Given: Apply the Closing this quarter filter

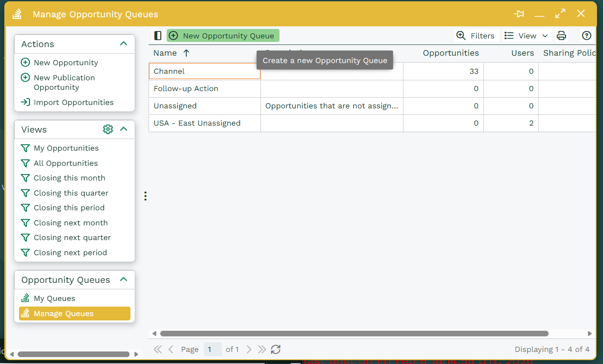Looking at the screenshot, I should coord(71,193).
